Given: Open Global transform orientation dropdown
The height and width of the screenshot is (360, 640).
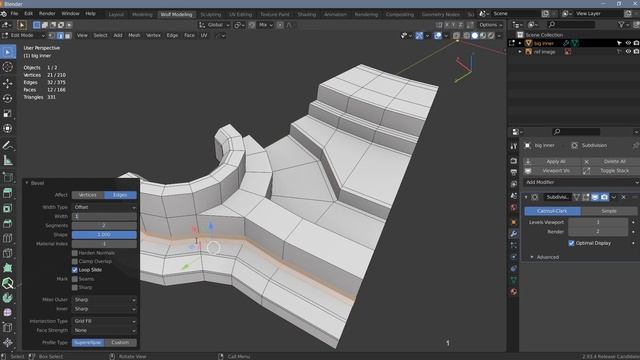Looking at the screenshot, I should click(x=215, y=25).
